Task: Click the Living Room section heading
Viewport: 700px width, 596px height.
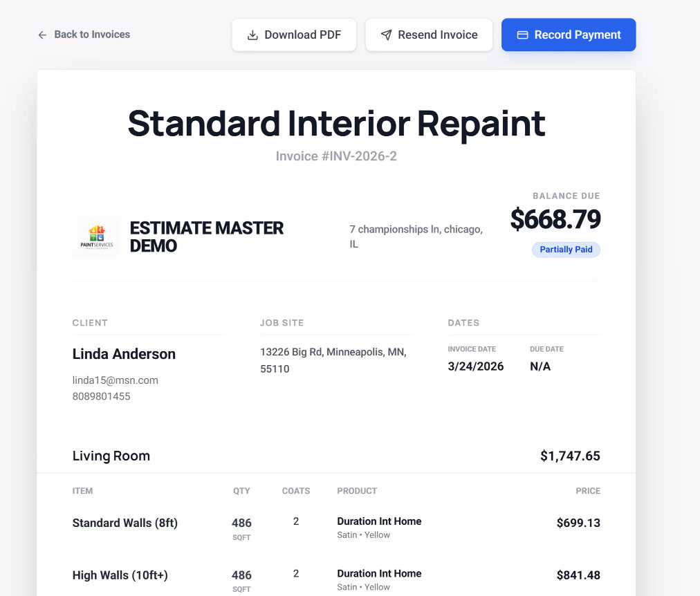Action: (x=111, y=456)
